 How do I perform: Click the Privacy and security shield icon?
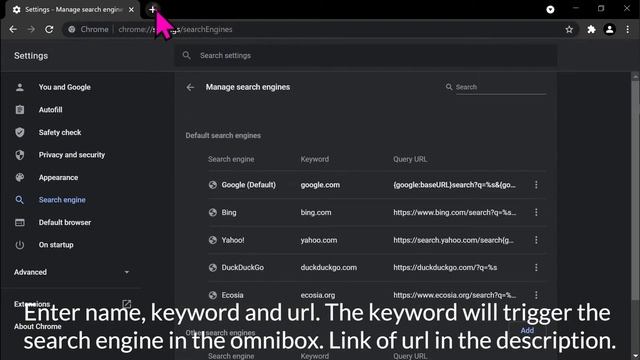20,155
